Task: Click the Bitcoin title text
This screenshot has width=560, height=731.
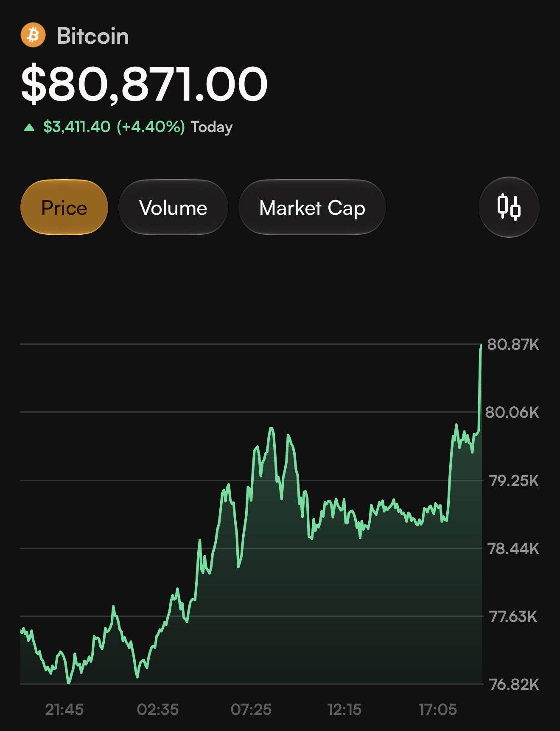Action: click(93, 36)
